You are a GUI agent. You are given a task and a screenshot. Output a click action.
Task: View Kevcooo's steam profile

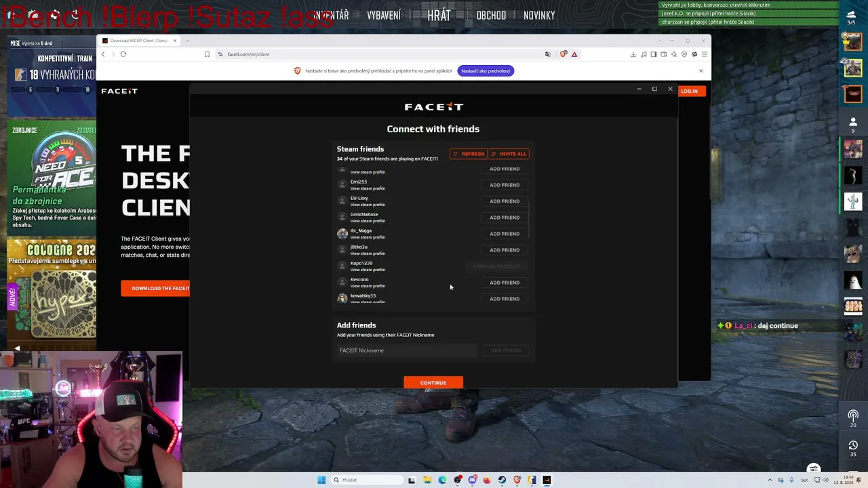(x=368, y=286)
